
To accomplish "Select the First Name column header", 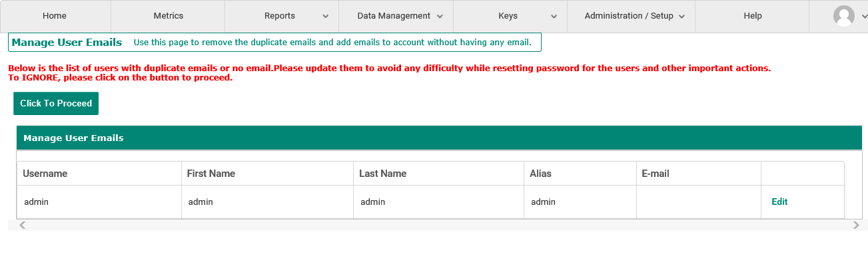I will [x=211, y=174].
